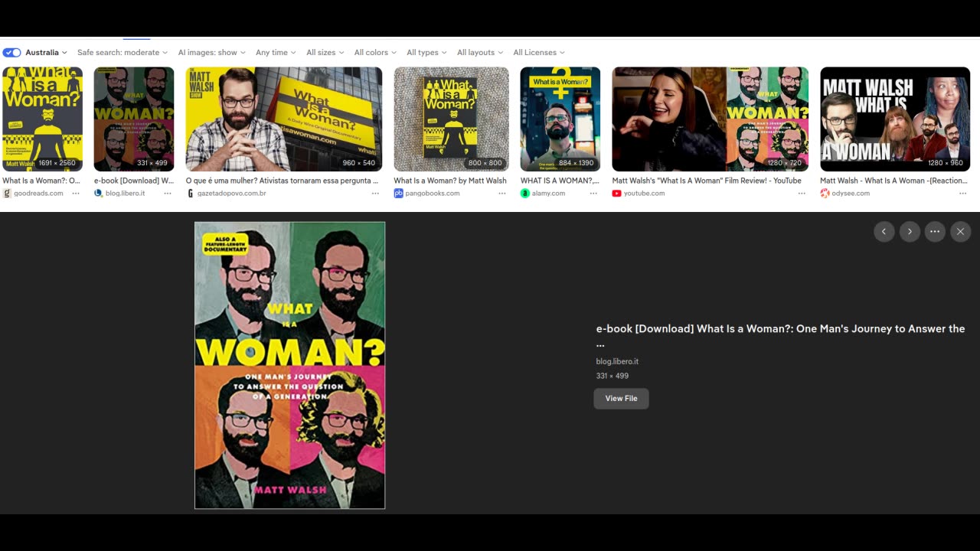
Task: Open ellipsis menu for youtube.com result
Action: (x=802, y=194)
